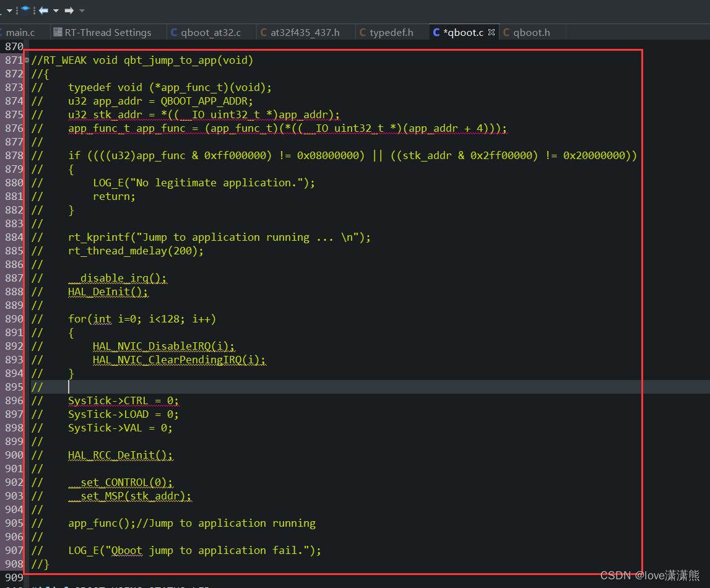710x588 pixels.
Task: Click the HAL_NVIC_ClearPendingIRQ(i) line
Action: (180, 360)
